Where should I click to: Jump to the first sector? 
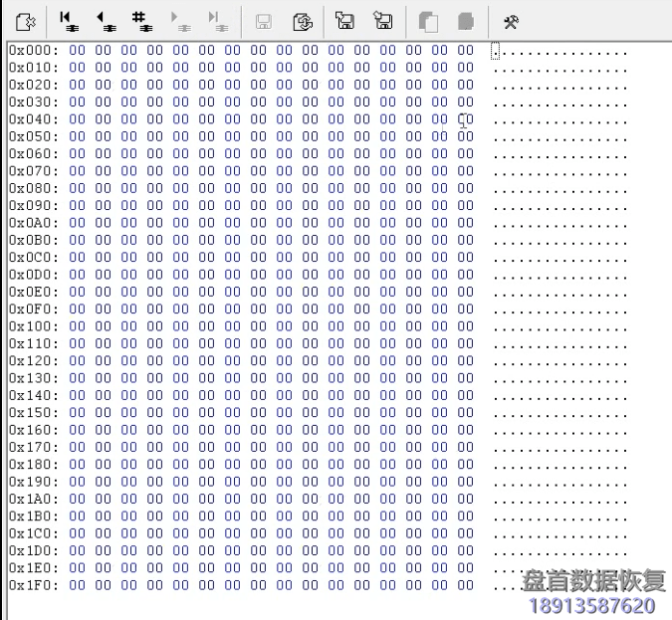[x=68, y=20]
